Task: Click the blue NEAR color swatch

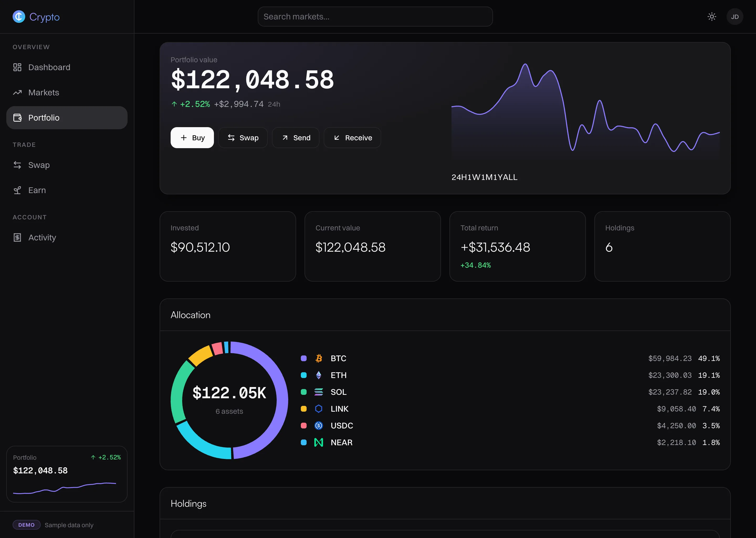Action: pos(303,442)
